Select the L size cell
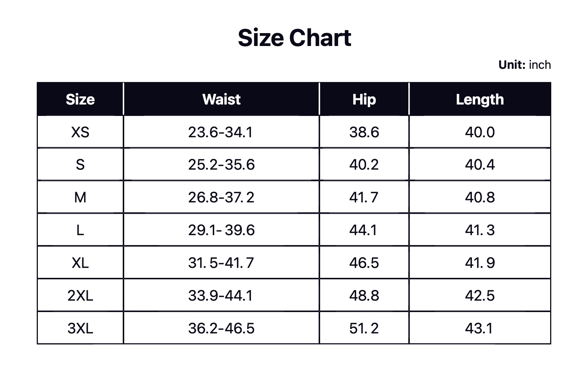Viewport: 588px width, 368px height. tap(80, 230)
